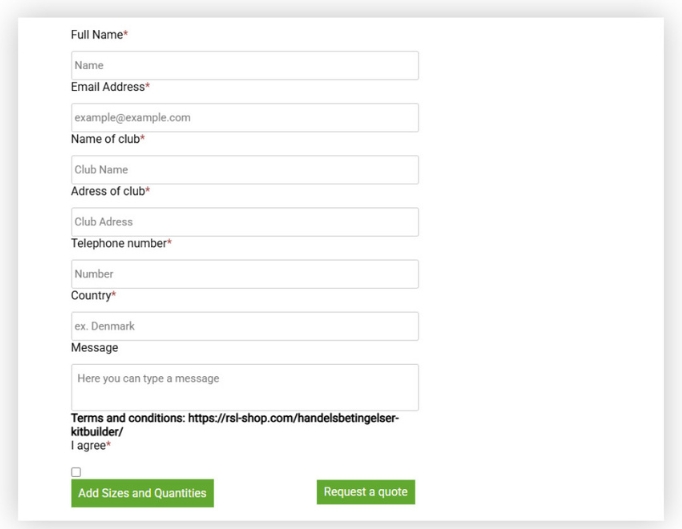Click the 'Country' label above the field
This screenshot has width=682, height=529.
90,295
